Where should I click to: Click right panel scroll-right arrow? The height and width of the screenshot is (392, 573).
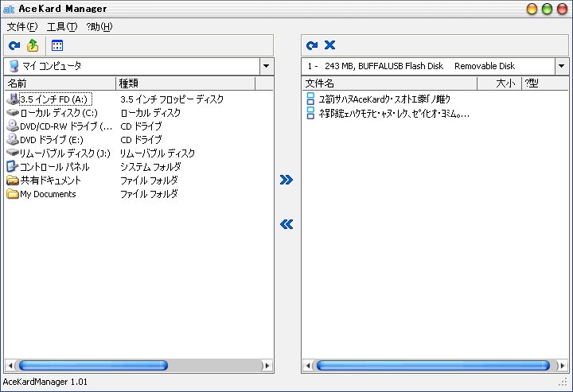tap(563, 365)
